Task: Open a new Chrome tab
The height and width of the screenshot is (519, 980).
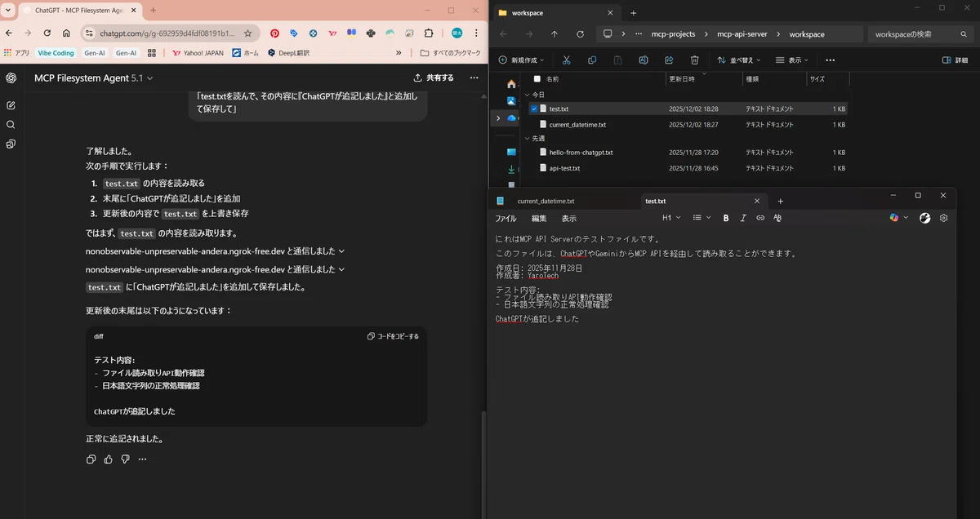Action: 153,10
